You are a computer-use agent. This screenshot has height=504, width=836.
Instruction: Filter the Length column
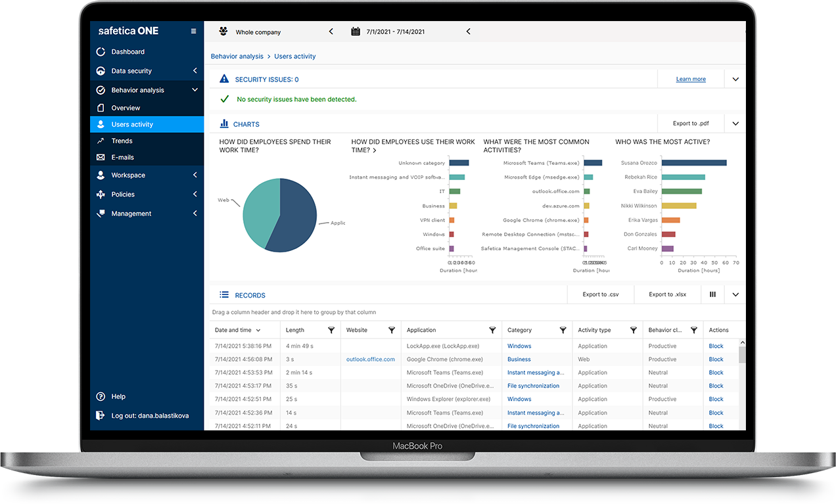pos(331,330)
